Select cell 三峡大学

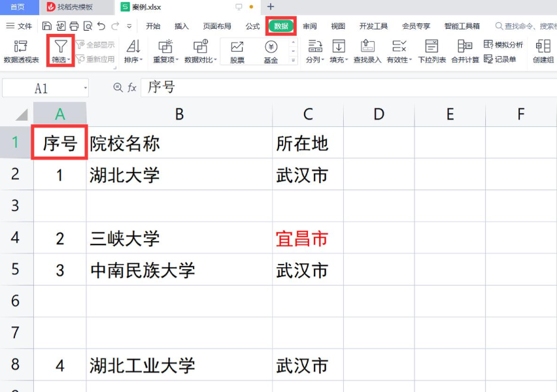[x=179, y=238]
